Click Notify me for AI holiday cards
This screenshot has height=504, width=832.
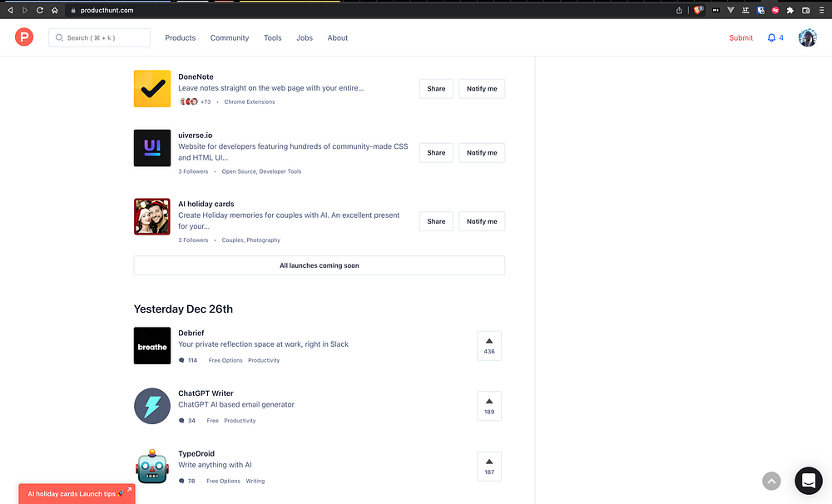(482, 221)
